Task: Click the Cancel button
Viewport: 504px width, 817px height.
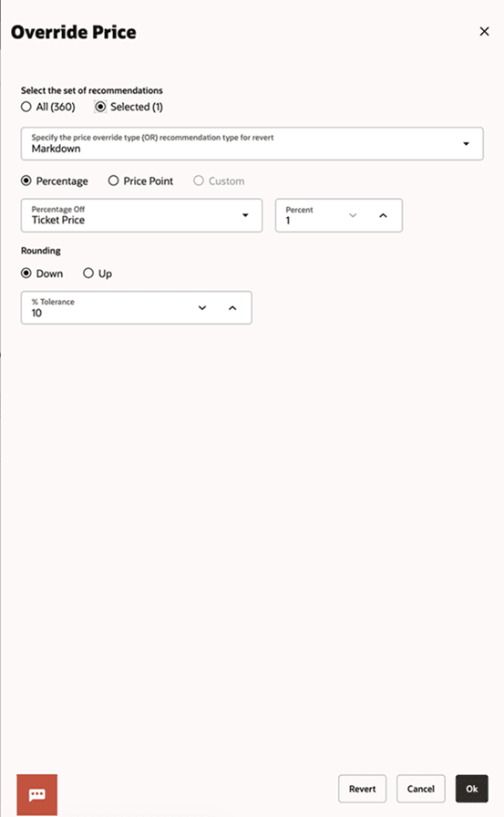Action: pos(421,789)
